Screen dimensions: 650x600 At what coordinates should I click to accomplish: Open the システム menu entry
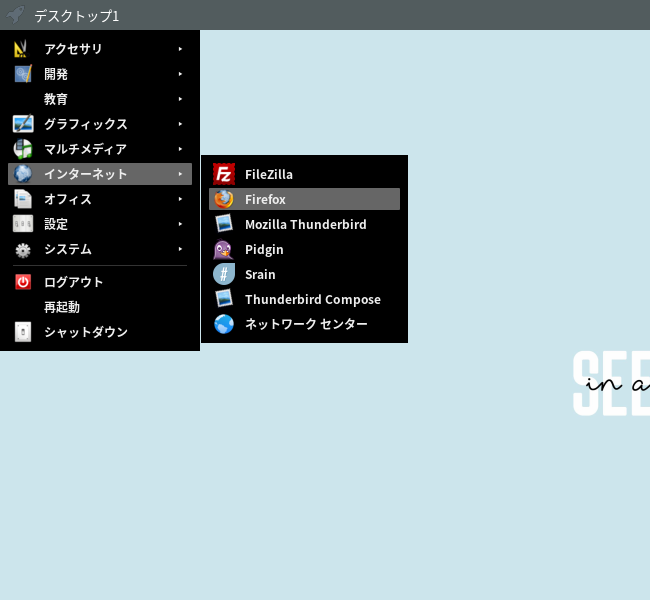click(100, 249)
